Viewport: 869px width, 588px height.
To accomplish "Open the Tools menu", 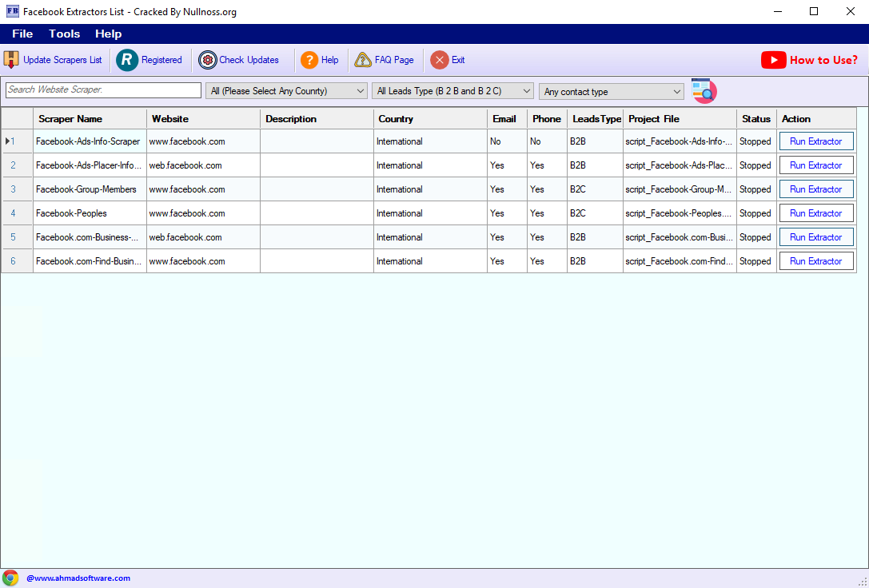I will tap(64, 34).
